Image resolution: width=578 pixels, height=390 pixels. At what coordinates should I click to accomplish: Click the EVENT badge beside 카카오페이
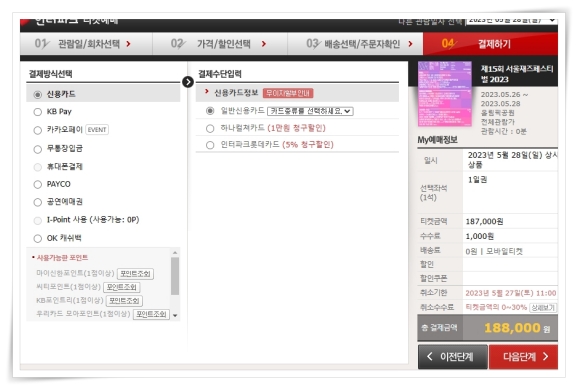(x=97, y=130)
